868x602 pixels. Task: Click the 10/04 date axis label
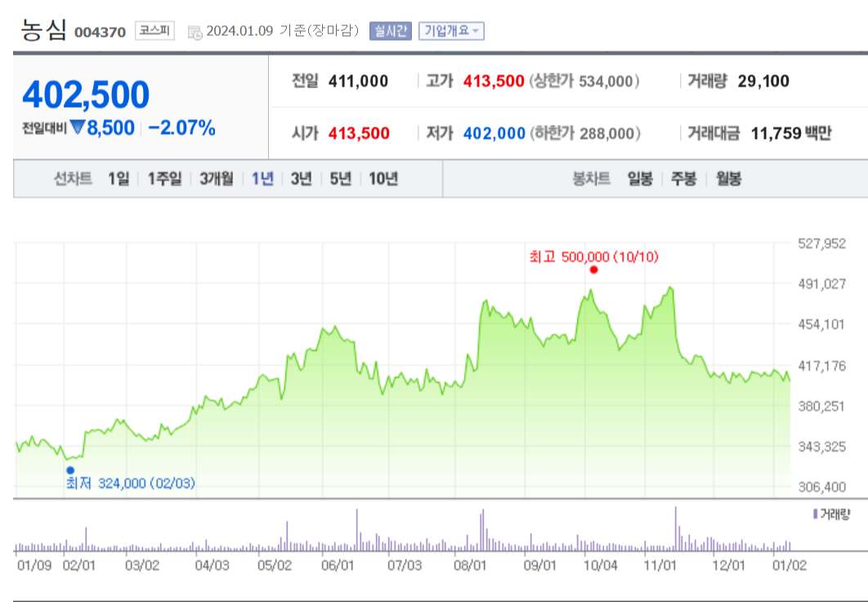point(601,565)
